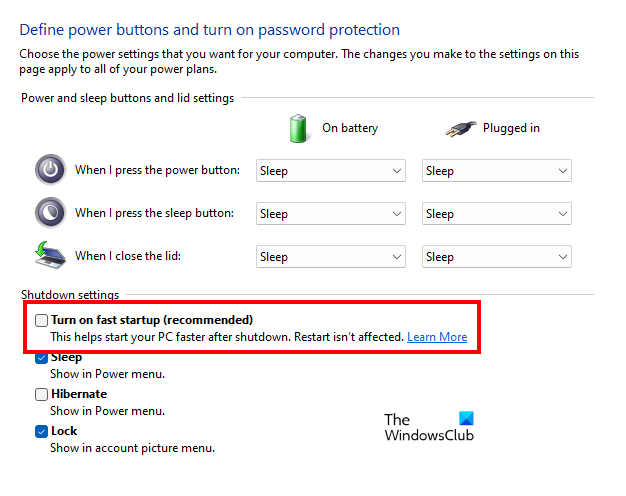626x496 pixels.
Task: Enable Turn on fast startup checkbox
Action: point(41,320)
